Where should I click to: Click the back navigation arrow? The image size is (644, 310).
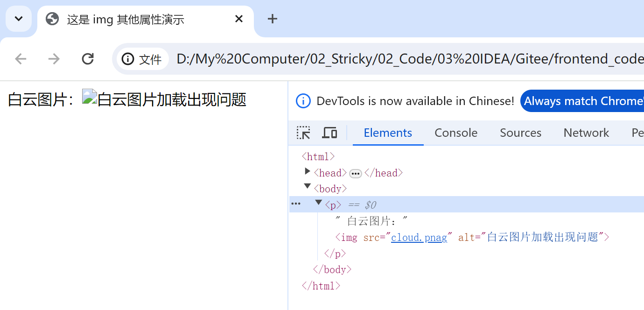pyautogui.click(x=20, y=58)
